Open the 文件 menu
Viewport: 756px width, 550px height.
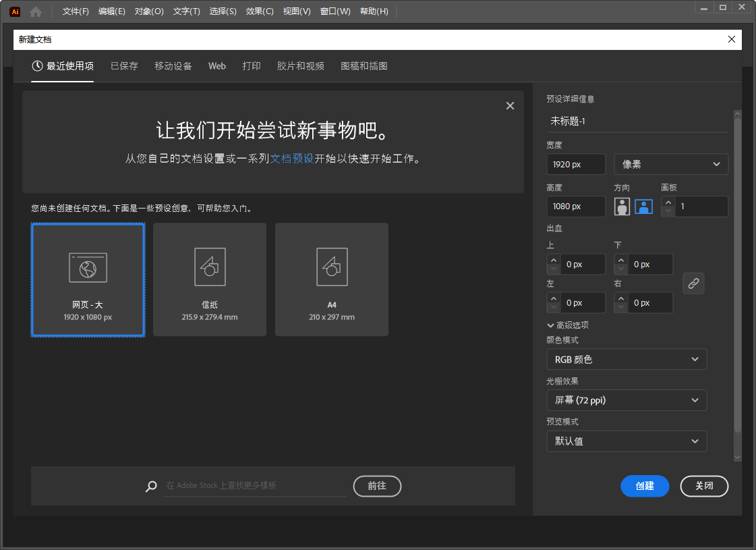coord(74,11)
